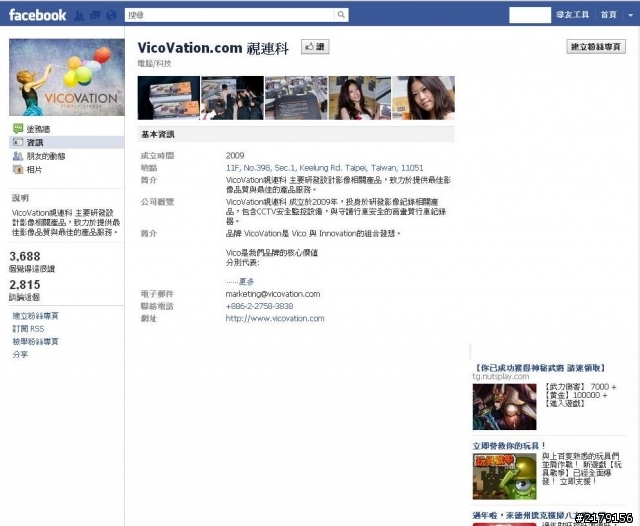
Task: Click the Facebook logo
Action: click(x=37, y=15)
